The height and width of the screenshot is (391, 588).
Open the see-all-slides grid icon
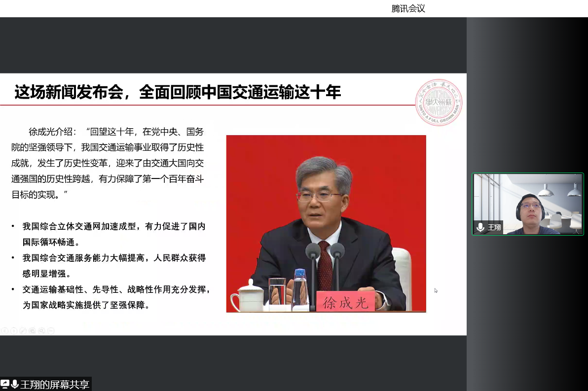pyautogui.click(x=32, y=331)
